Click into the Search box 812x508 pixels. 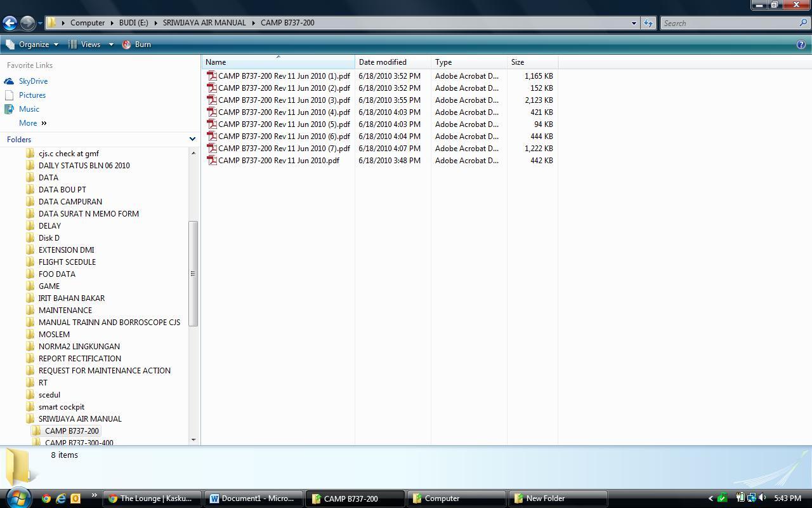729,23
